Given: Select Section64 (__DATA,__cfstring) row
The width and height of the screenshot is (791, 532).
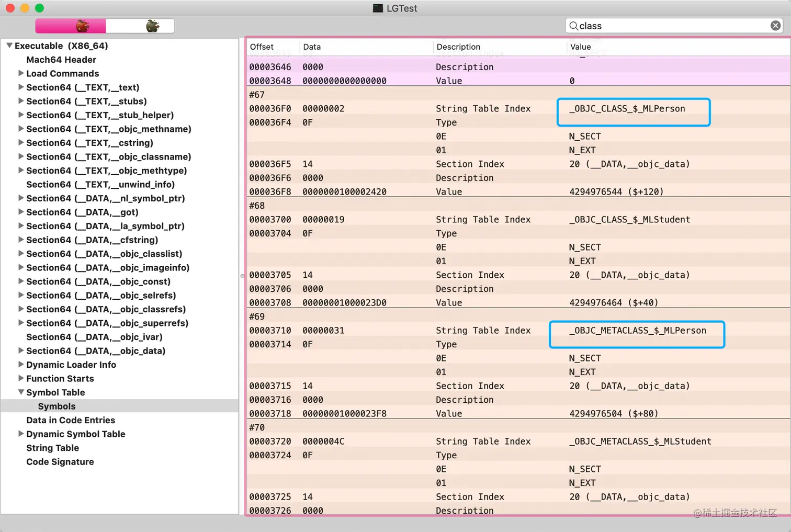Looking at the screenshot, I should coord(92,240).
